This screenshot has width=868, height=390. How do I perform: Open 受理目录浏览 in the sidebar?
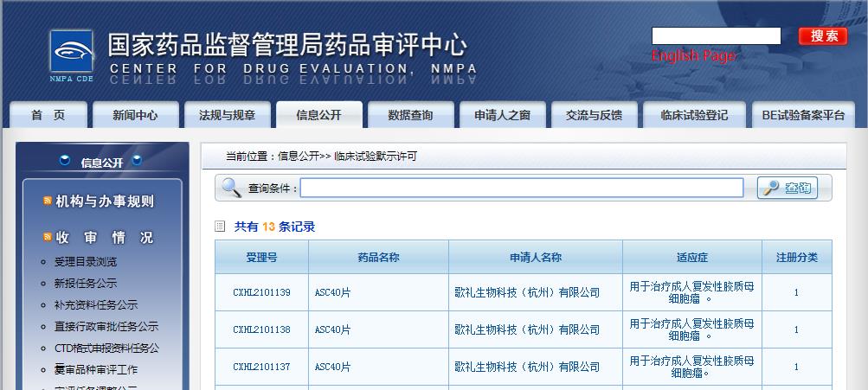[x=86, y=262]
